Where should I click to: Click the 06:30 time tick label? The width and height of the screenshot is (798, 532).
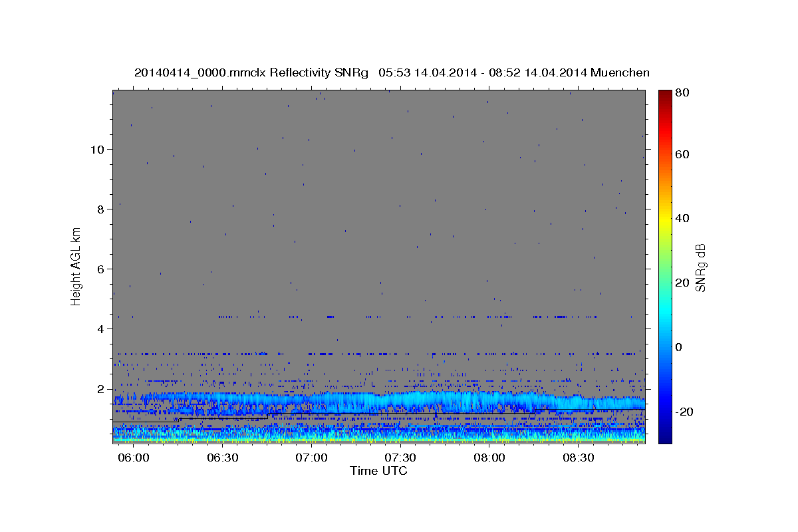point(222,458)
